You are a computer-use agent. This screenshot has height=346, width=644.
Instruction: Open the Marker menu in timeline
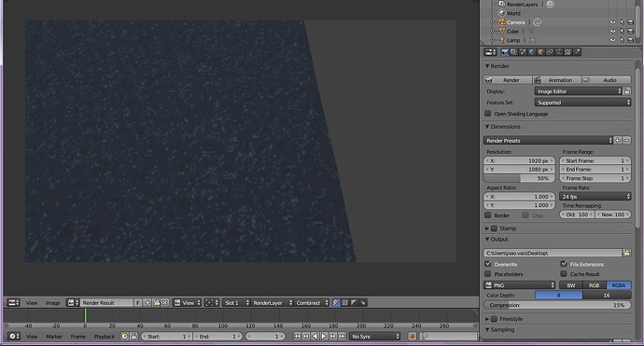(x=54, y=337)
